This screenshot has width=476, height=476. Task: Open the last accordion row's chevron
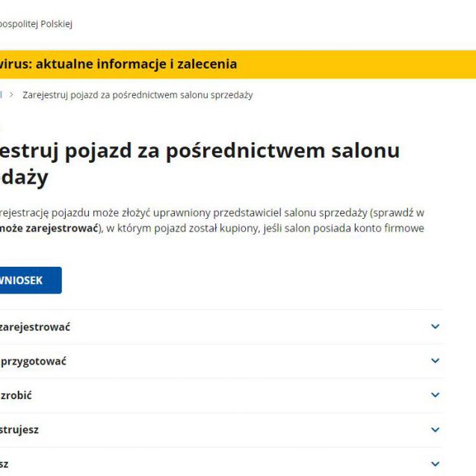[x=435, y=464]
